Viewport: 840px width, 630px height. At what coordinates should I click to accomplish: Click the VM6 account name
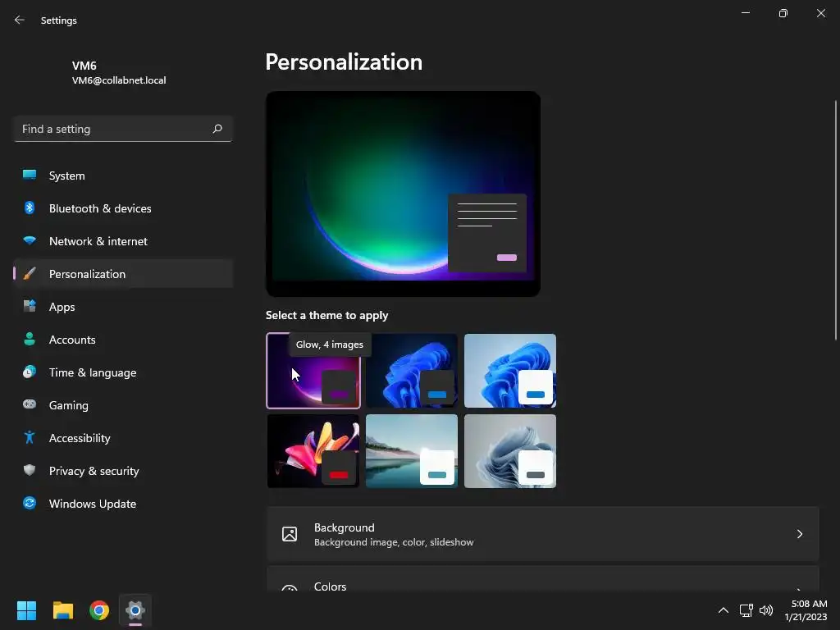click(84, 66)
